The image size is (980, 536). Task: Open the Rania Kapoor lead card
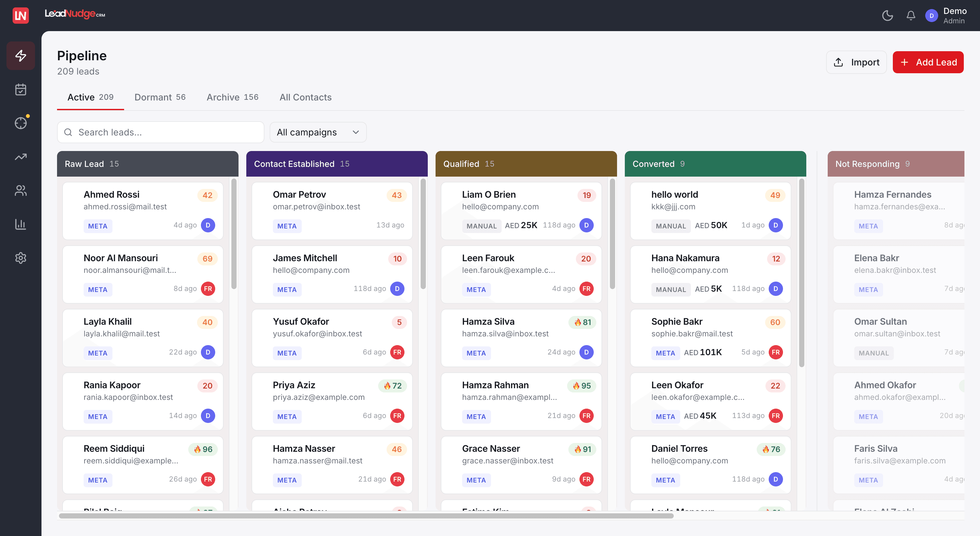[143, 402]
